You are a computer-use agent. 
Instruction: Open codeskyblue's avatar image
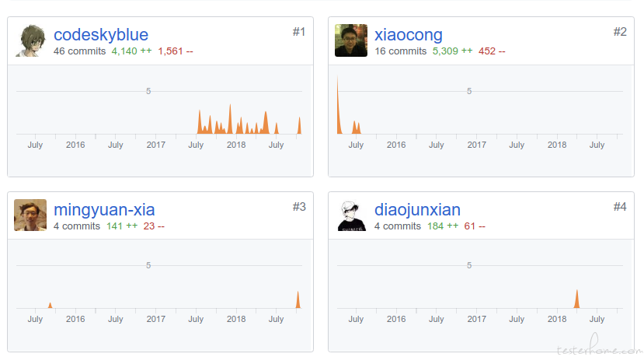coord(30,40)
